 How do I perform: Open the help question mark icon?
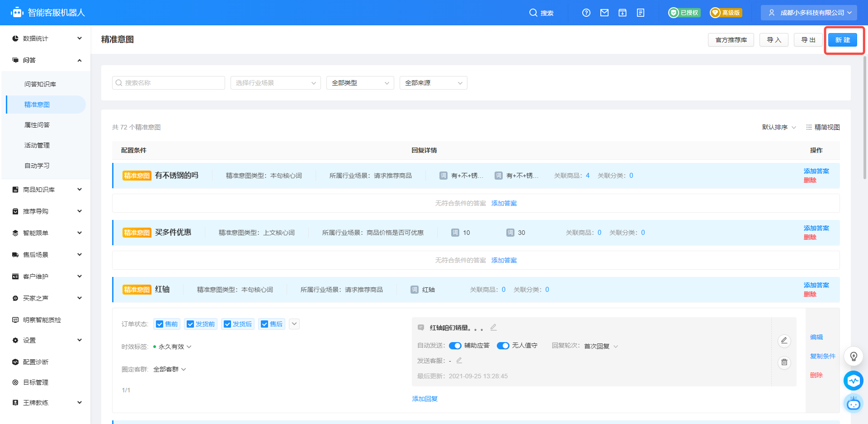pos(586,13)
